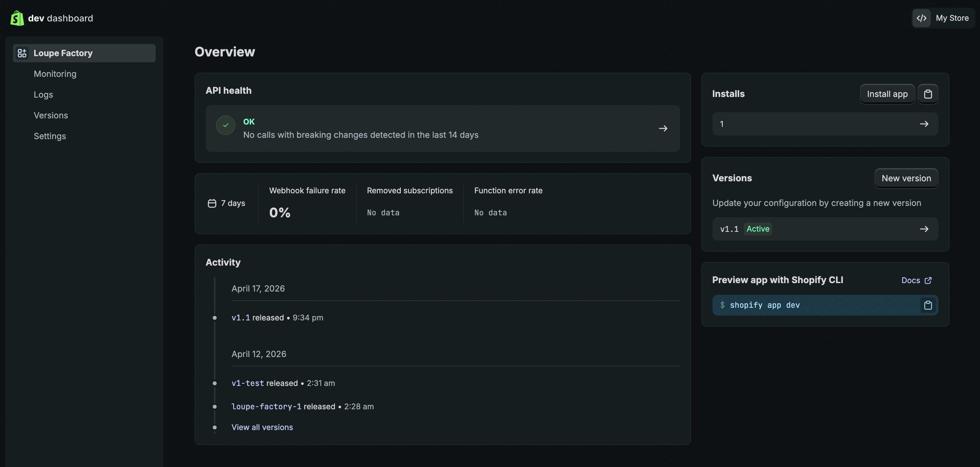Click the Shopify bag logo
This screenshot has height=467, width=980.
point(17,18)
